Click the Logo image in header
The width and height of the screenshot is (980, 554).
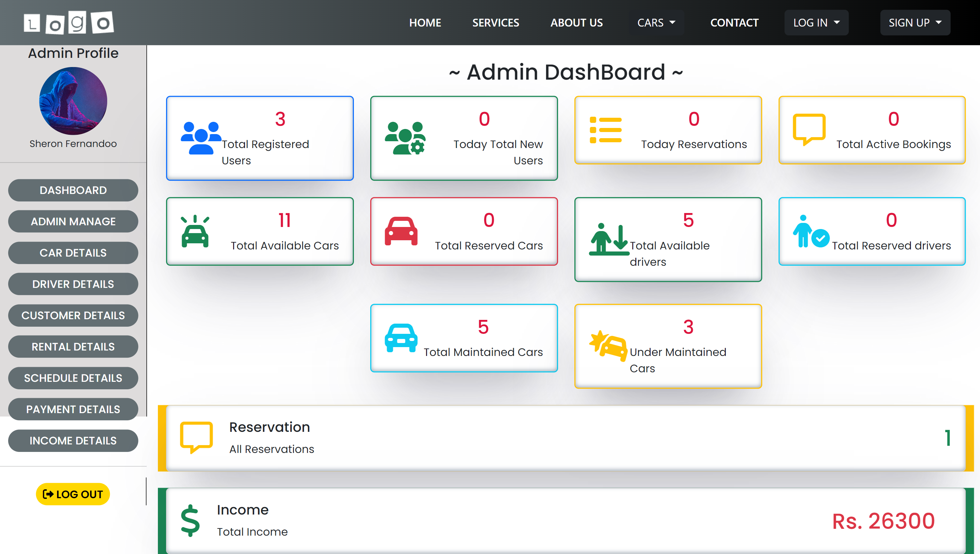click(68, 23)
